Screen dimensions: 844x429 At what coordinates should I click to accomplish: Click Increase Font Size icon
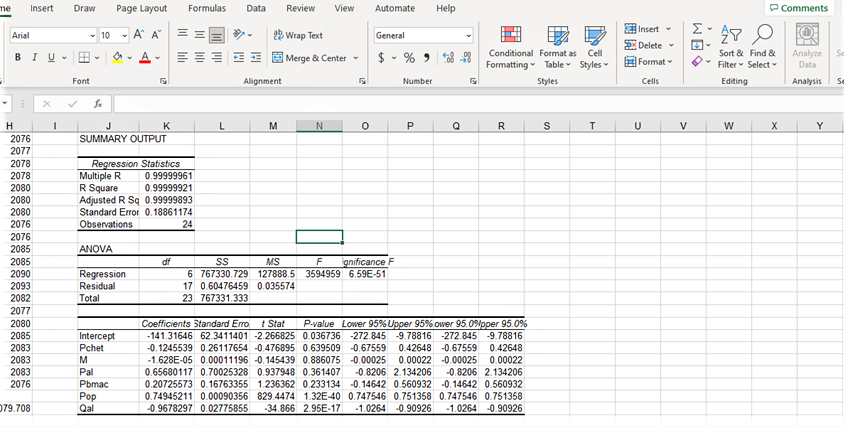tap(138, 35)
